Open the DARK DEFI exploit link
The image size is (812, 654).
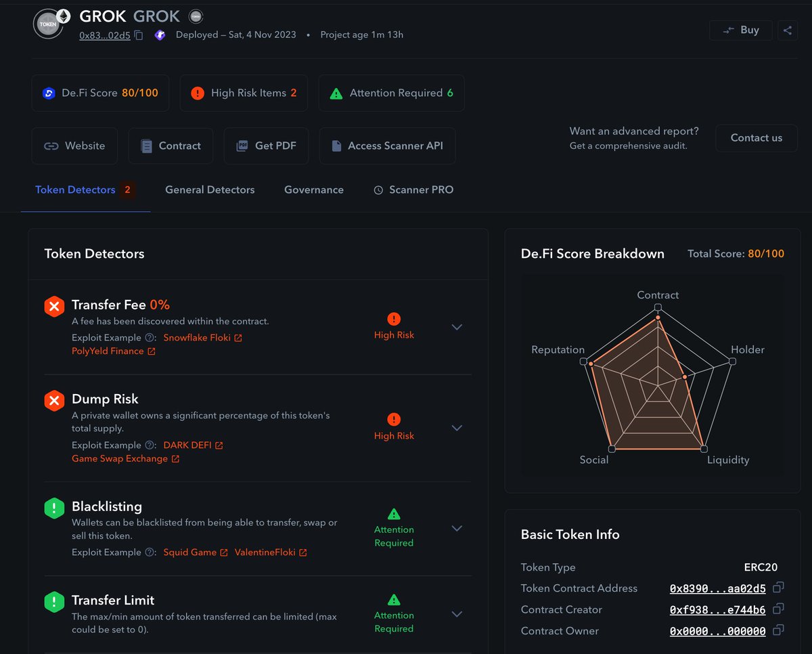pyautogui.click(x=193, y=445)
